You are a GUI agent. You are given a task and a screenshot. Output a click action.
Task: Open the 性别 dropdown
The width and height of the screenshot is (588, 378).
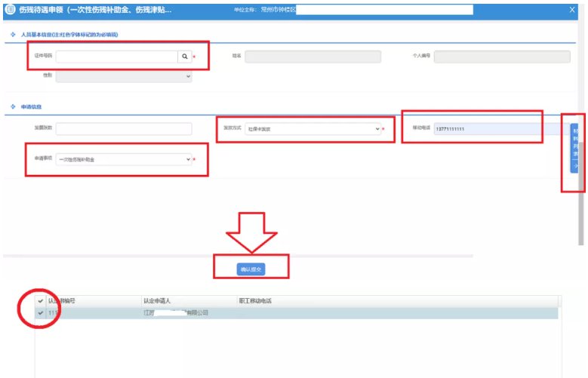pyautogui.click(x=124, y=76)
